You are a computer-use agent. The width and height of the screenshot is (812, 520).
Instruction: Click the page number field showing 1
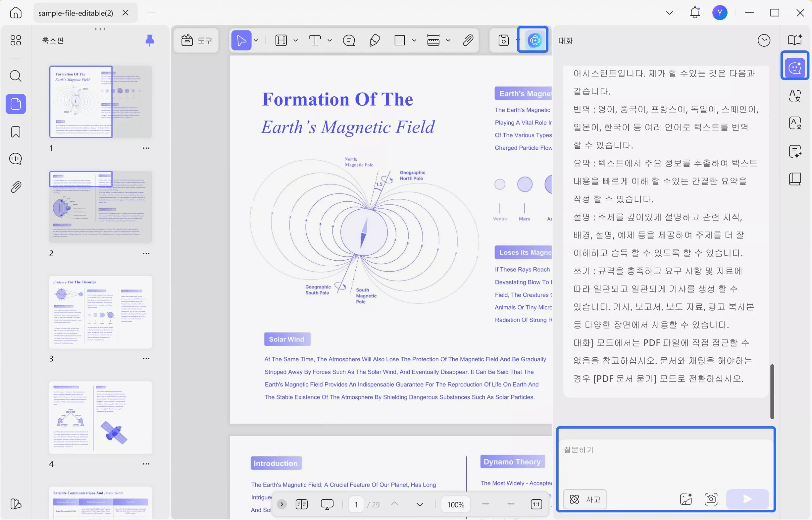(356, 504)
